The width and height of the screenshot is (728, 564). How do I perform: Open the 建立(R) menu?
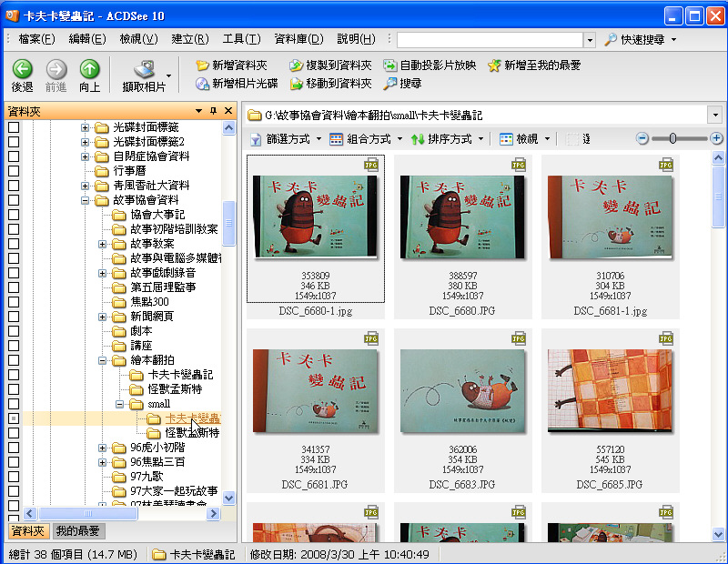click(x=190, y=39)
